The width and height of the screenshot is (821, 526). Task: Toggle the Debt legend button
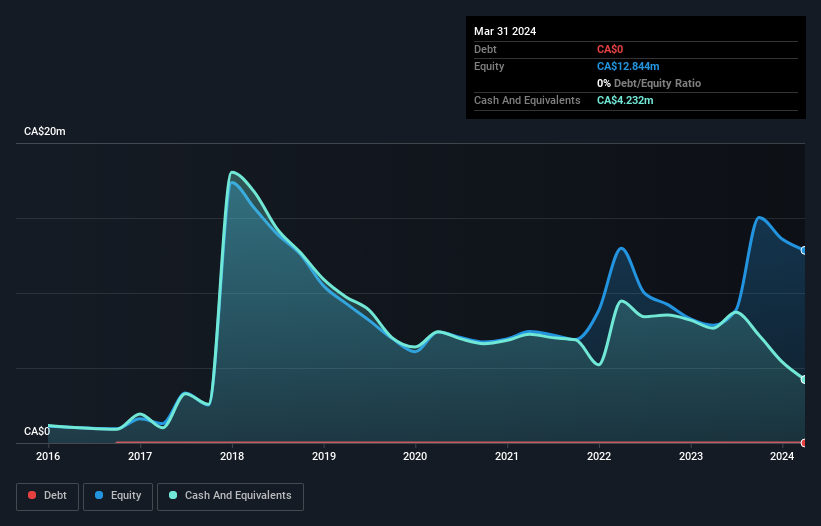[47, 496]
